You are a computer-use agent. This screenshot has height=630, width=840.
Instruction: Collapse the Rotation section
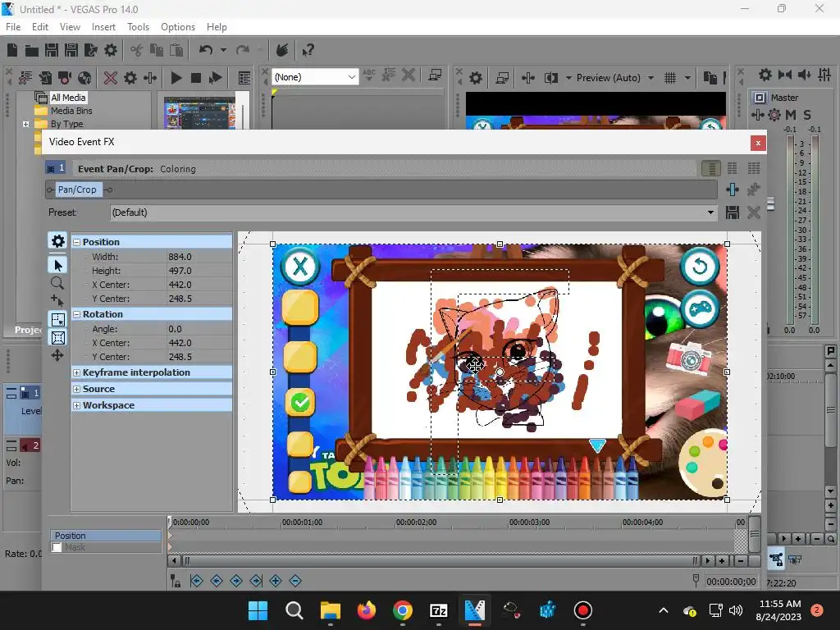[x=76, y=314]
